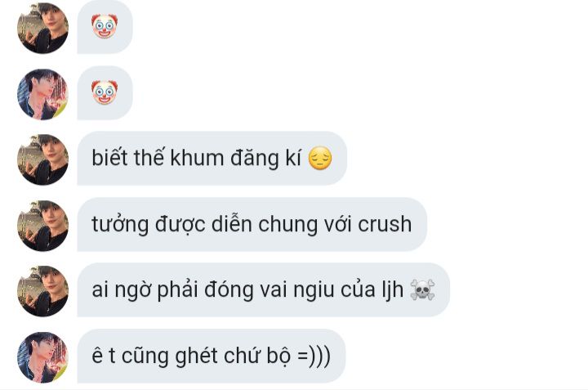Open avatar next to "ai ngờ phải đóng vai" message
Viewport: 588px width, 390px height.
pyautogui.click(x=42, y=291)
